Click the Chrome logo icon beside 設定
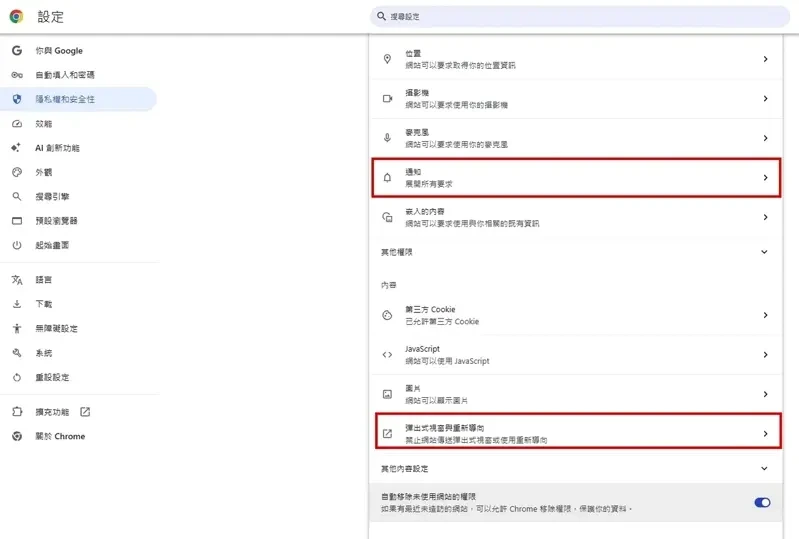Image resolution: width=799 pixels, height=539 pixels. (16, 16)
